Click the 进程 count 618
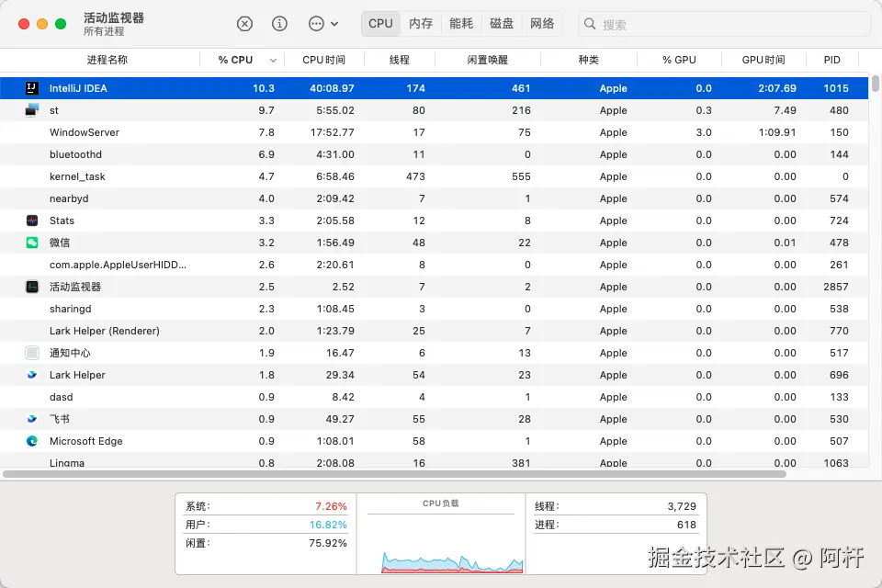Screen dimensions: 882x588 (x=686, y=525)
